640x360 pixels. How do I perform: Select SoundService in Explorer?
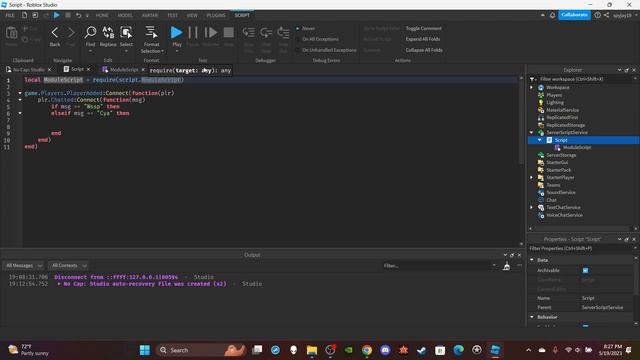click(560, 192)
